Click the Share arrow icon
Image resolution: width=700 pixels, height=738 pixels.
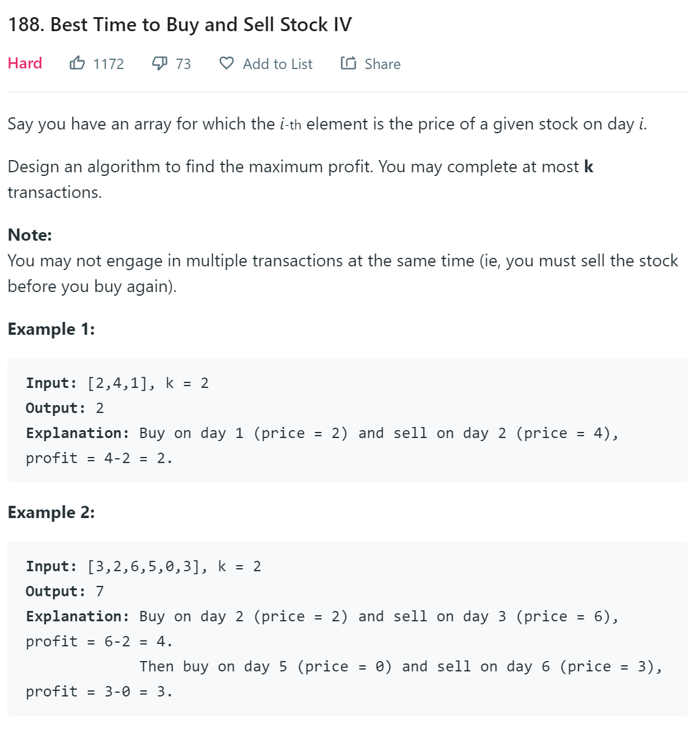point(348,63)
